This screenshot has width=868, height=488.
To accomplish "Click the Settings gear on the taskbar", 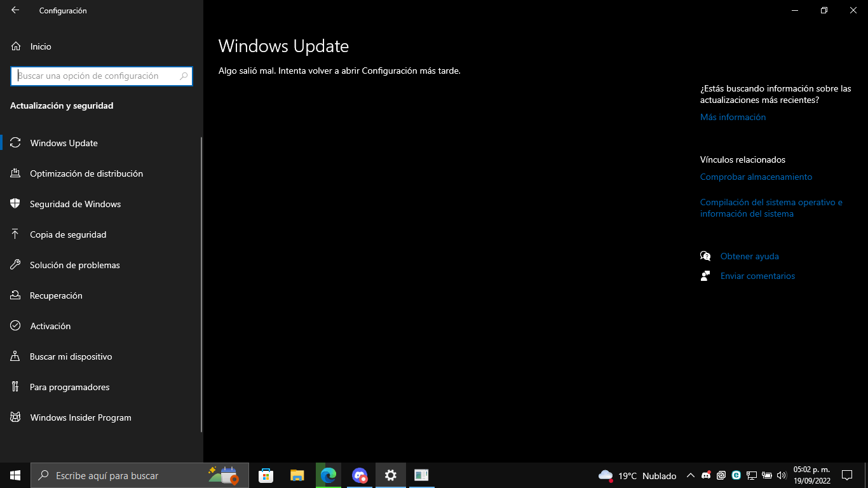I will [391, 475].
